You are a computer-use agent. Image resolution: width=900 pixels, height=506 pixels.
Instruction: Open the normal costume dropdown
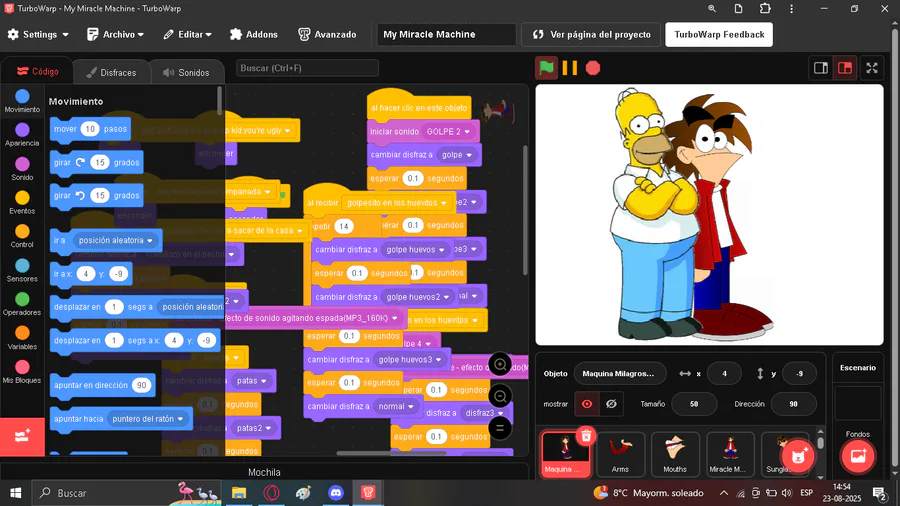pyautogui.click(x=396, y=406)
